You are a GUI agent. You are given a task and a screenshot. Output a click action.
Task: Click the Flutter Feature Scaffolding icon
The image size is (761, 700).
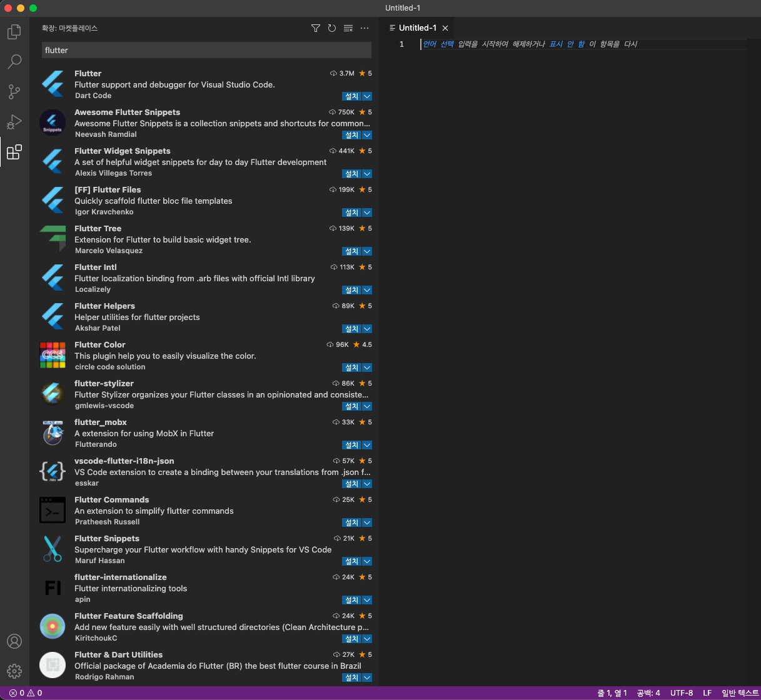[x=53, y=626]
